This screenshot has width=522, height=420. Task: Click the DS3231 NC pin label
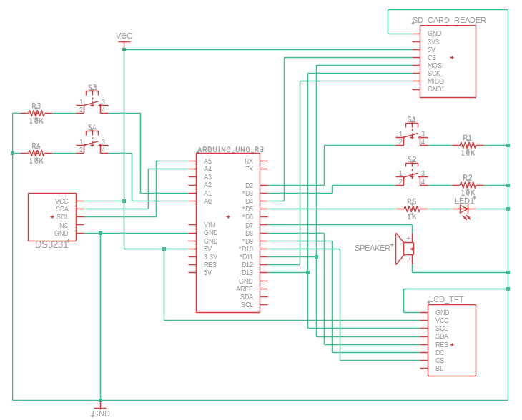[64, 226]
